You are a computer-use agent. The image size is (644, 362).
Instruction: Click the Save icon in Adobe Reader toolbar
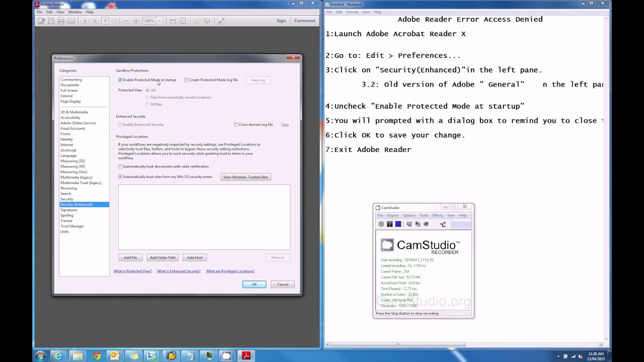point(51,21)
